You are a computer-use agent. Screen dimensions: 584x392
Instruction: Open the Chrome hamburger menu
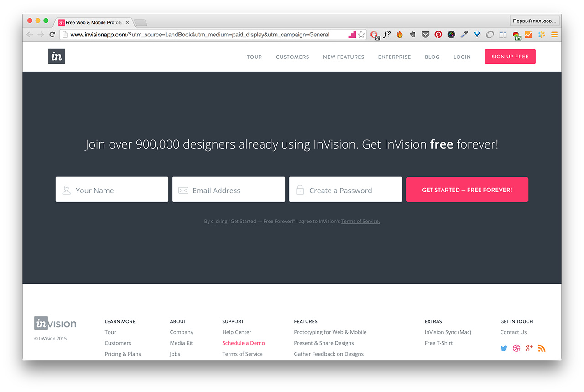click(554, 34)
